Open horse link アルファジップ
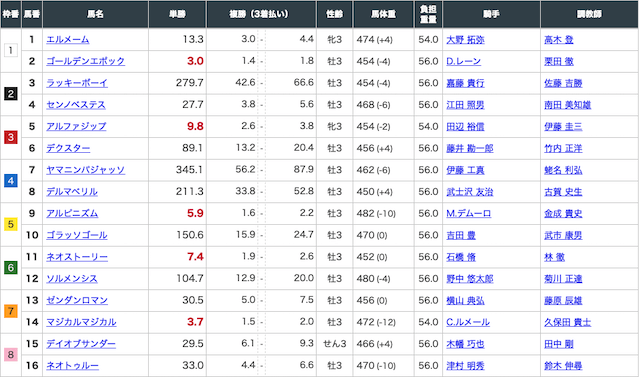The height and width of the screenshot is (377, 640). [76, 126]
